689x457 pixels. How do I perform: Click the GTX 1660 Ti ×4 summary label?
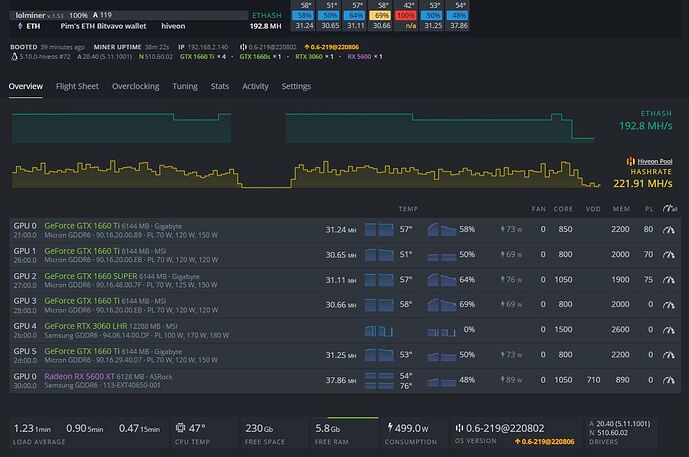click(x=203, y=57)
